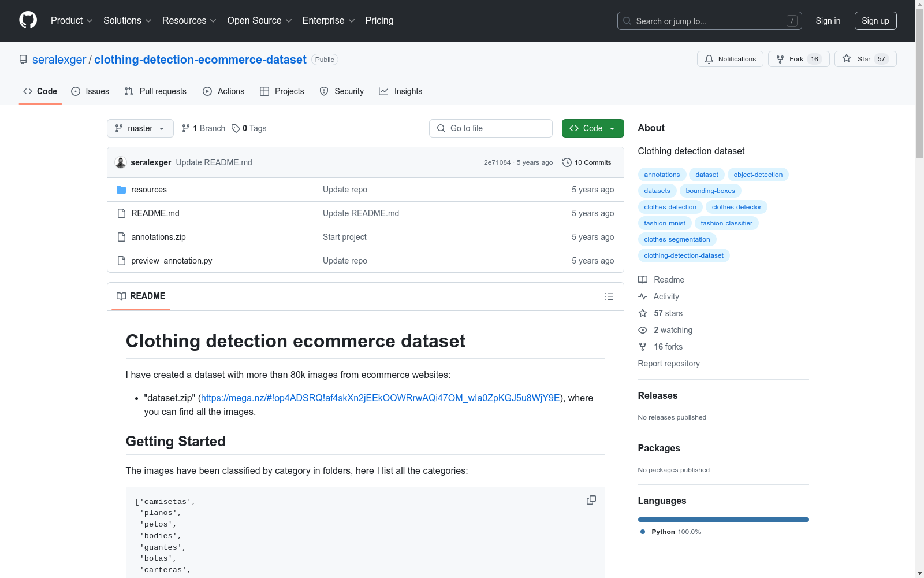Open seralexger's profile from the repo title
Screen dimensions: 924x578
coord(59,60)
